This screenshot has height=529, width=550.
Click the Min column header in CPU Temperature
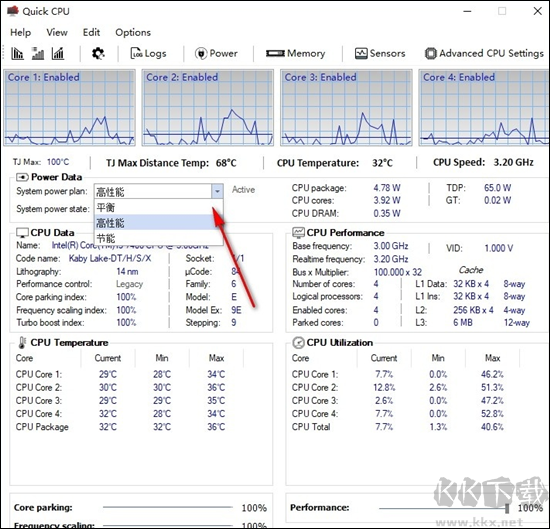(x=162, y=358)
